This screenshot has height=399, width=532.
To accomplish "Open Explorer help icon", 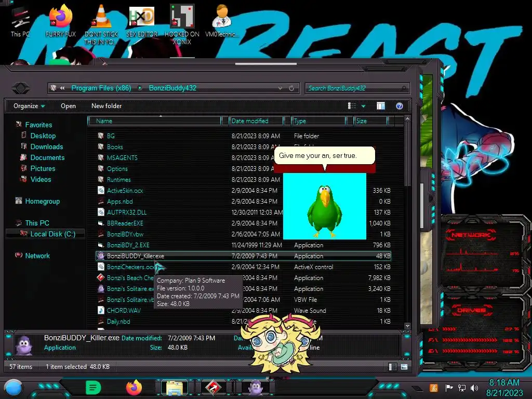I will 400,106.
